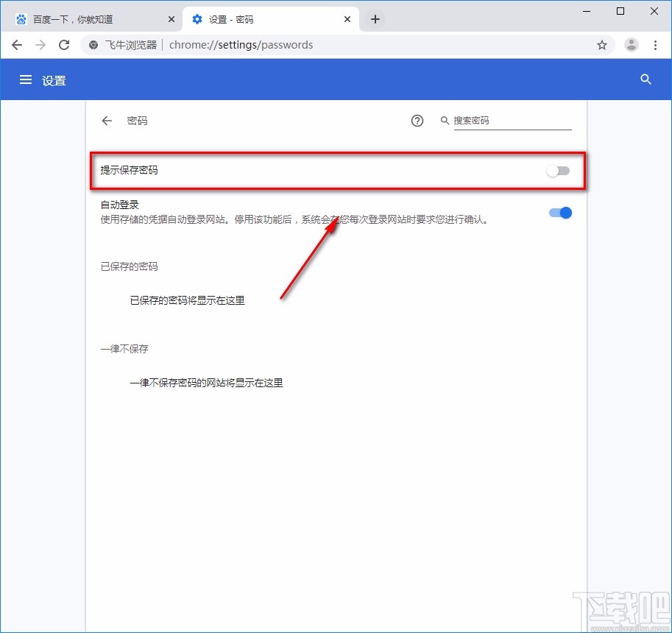
Task: Open settings search using the magnifier icon
Action: pos(646,79)
